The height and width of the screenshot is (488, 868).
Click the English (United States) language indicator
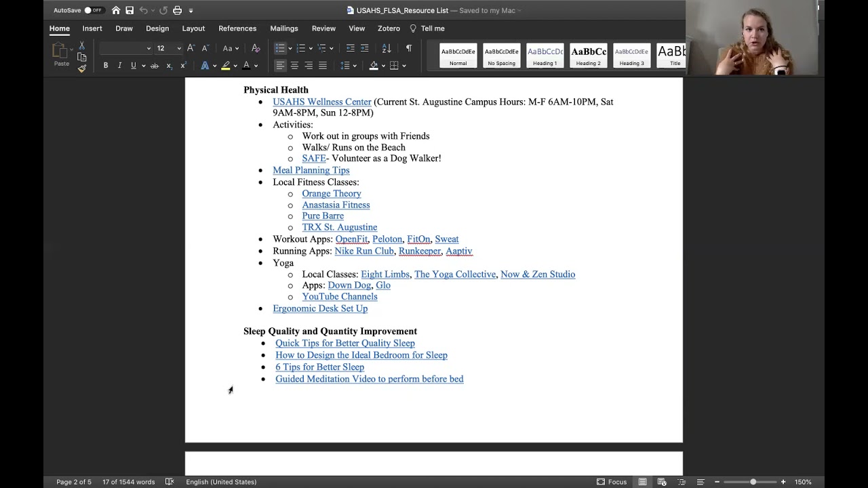click(x=221, y=482)
